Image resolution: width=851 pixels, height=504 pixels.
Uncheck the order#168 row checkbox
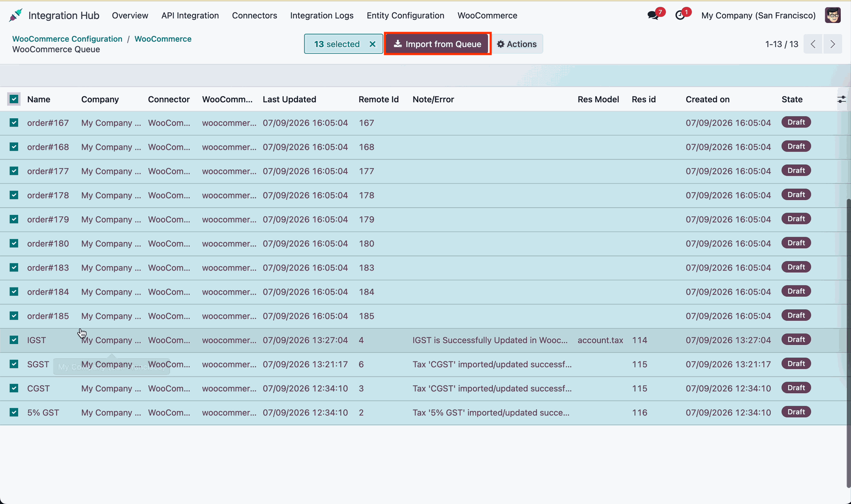click(x=14, y=147)
